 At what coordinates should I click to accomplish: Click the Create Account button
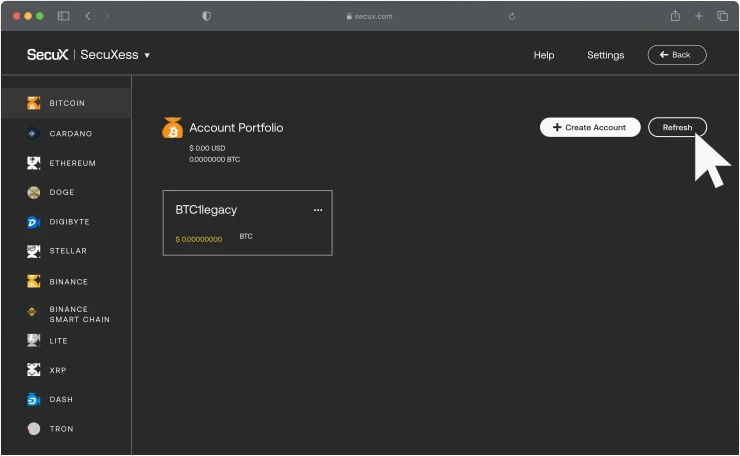pos(590,127)
